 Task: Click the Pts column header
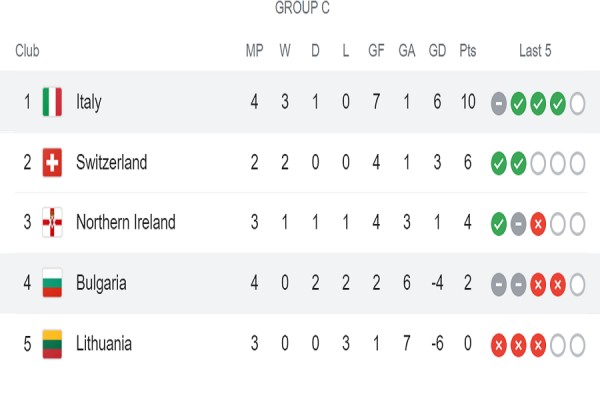coord(468,51)
